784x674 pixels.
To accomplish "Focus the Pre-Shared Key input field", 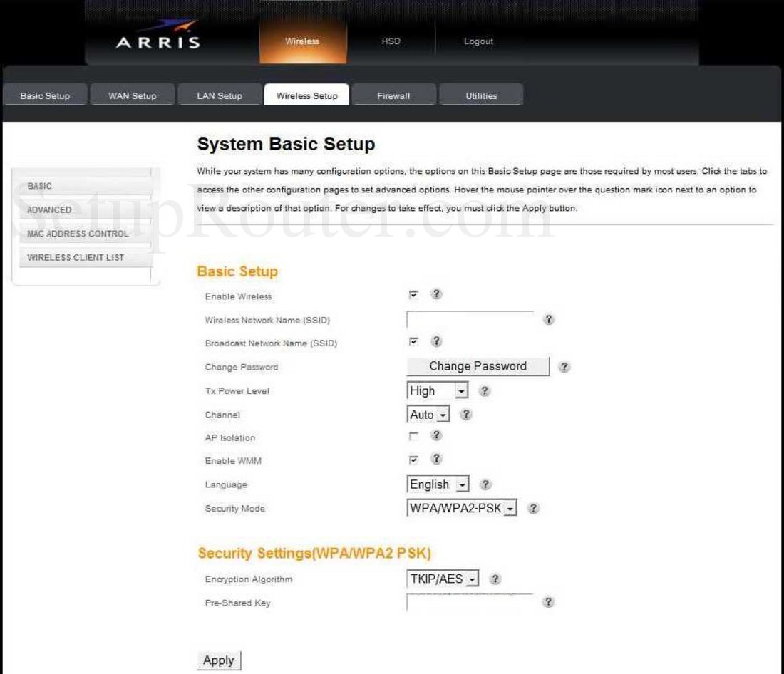I will coord(470,603).
